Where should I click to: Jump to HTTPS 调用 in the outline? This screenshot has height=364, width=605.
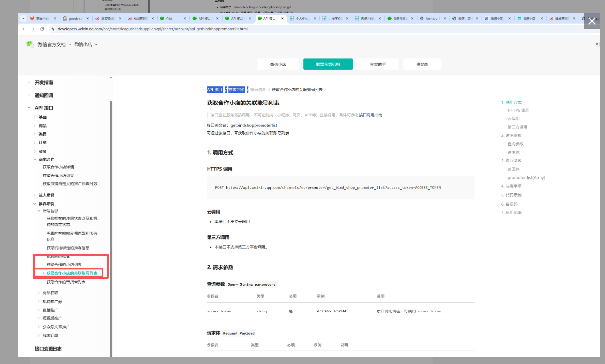click(x=518, y=110)
